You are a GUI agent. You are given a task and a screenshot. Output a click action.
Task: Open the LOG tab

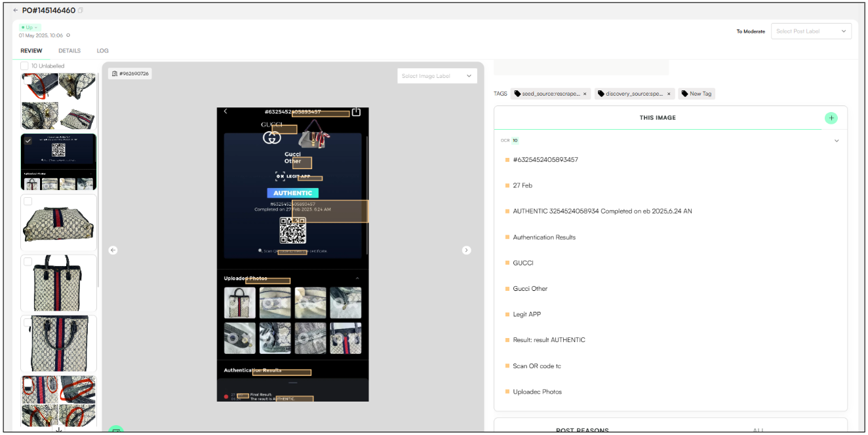[103, 50]
